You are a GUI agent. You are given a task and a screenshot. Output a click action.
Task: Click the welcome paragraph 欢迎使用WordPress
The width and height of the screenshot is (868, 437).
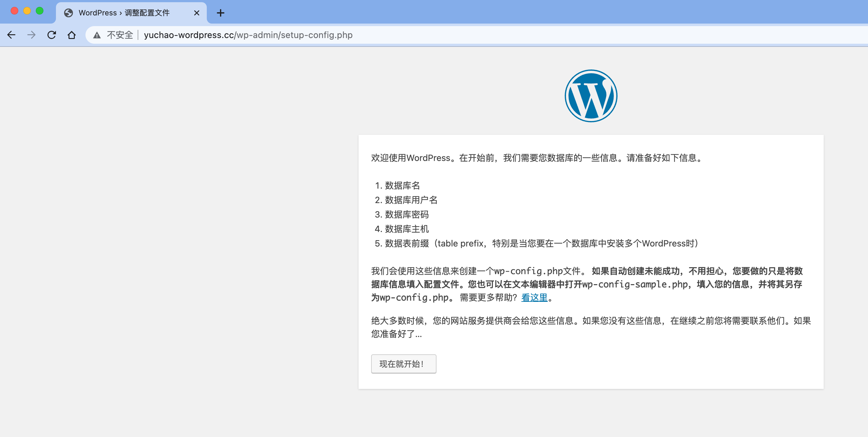[x=537, y=158]
